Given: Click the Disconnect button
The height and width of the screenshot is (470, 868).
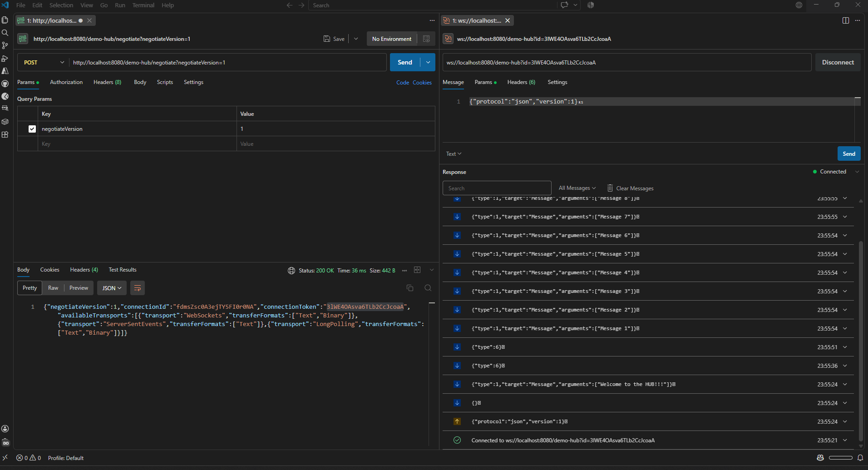Looking at the screenshot, I should [838, 62].
